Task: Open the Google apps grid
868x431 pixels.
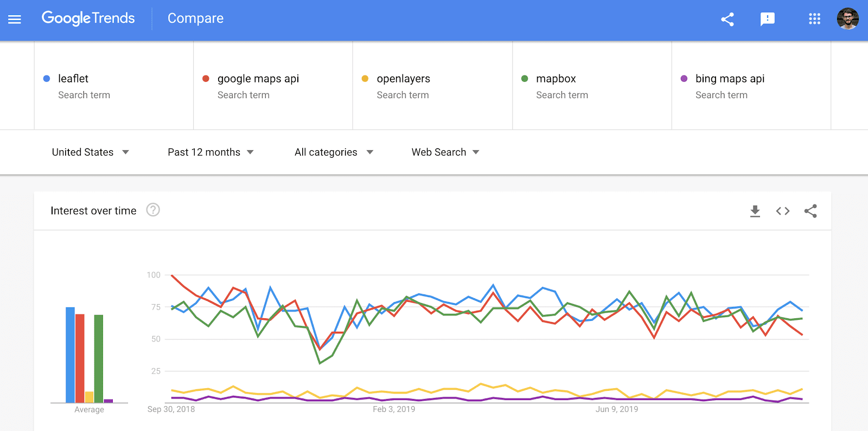Action: click(814, 18)
